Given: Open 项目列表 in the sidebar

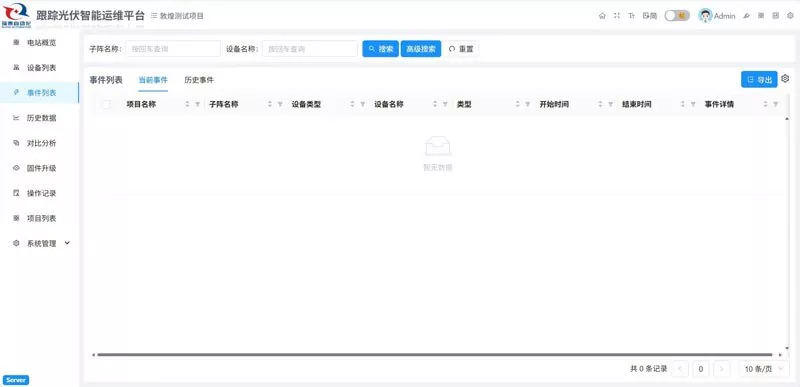Looking at the screenshot, I should click(39, 218).
